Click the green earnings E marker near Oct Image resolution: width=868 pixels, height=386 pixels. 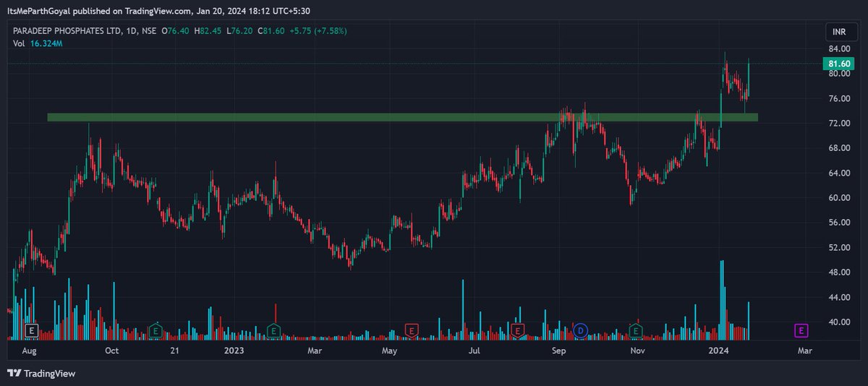click(x=155, y=330)
